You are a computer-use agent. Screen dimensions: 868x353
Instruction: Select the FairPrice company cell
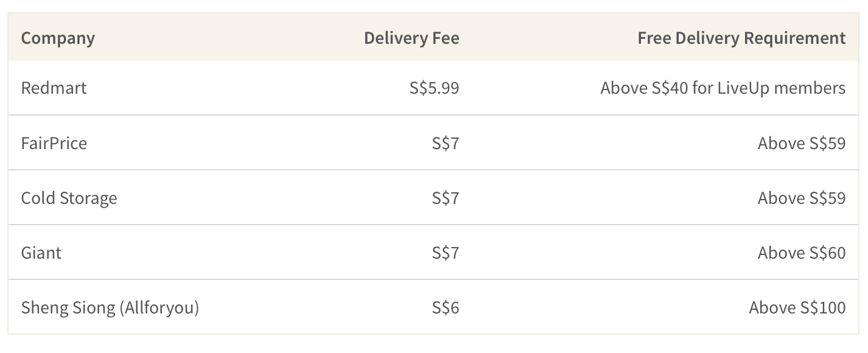click(54, 143)
